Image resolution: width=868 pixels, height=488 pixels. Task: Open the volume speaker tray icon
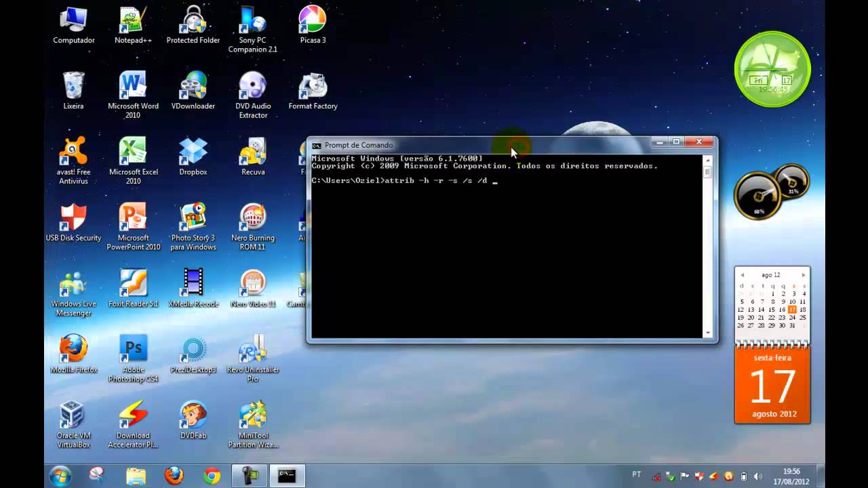point(757,476)
